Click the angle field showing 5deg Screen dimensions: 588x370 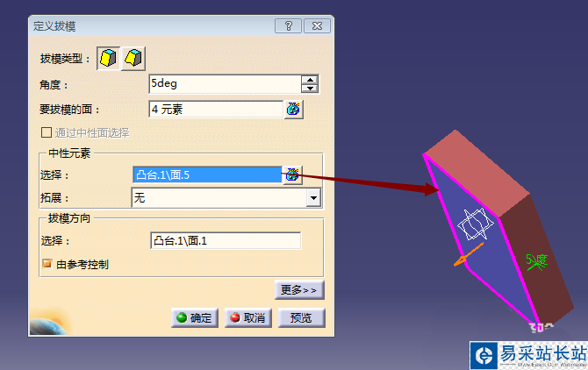click(x=225, y=84)
